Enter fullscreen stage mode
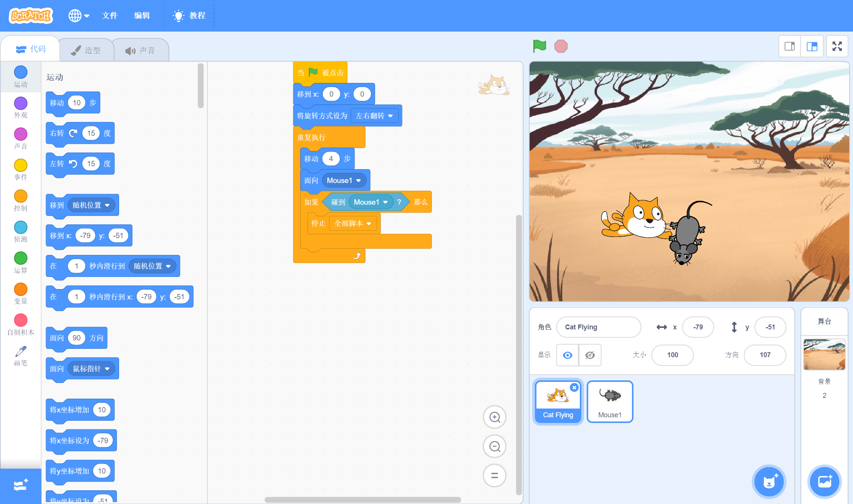Viewport: 853px width, 504px height. 837,46
